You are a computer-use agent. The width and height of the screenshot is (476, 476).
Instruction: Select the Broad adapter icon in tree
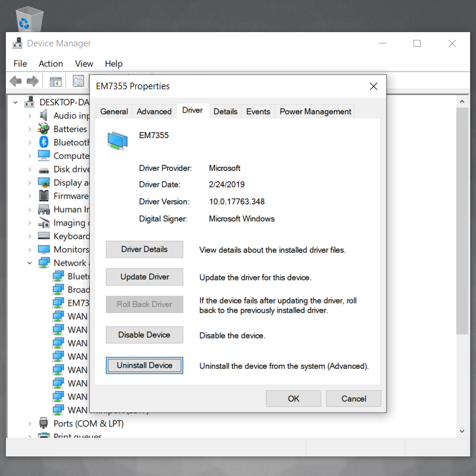tap(58, 289)
